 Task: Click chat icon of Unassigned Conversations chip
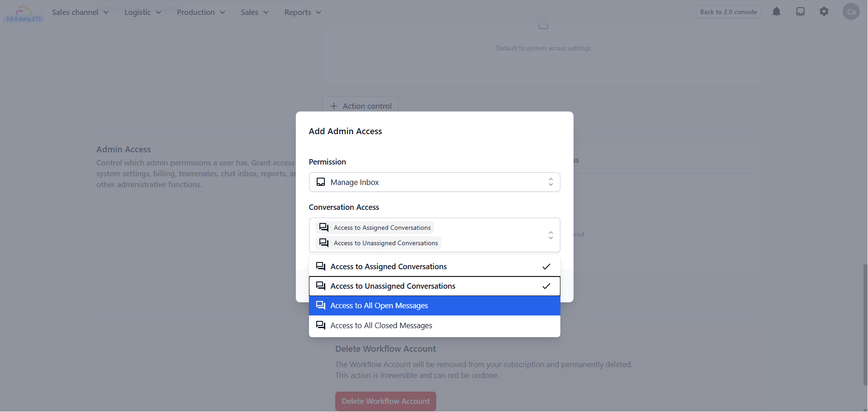324,243
